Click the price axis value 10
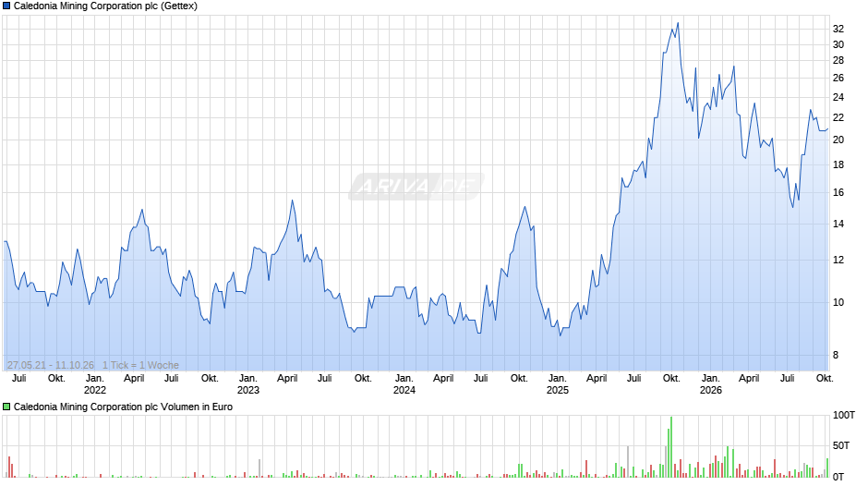868x486 pixels. (838, 302)
